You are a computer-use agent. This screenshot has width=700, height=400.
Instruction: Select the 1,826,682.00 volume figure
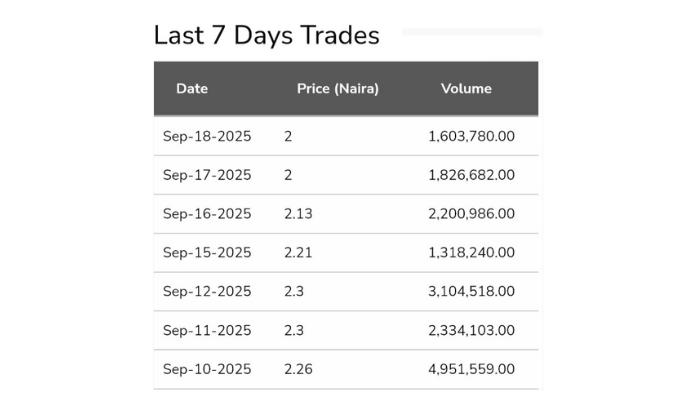pos(471,175)
